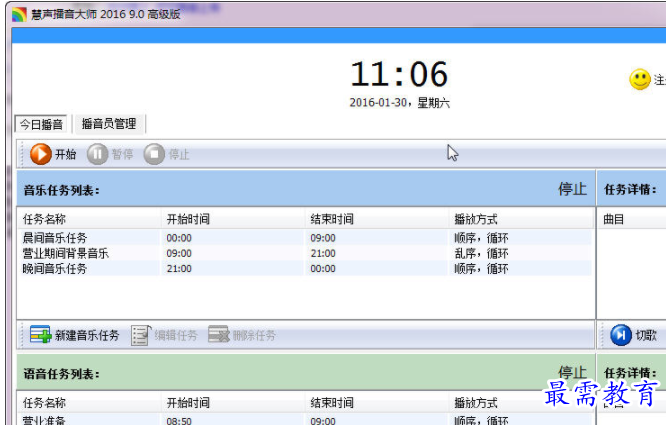Viewport: 666px width, 425px height.
Task: Click the date 2016-01-30 星期六
Action: 400,103
